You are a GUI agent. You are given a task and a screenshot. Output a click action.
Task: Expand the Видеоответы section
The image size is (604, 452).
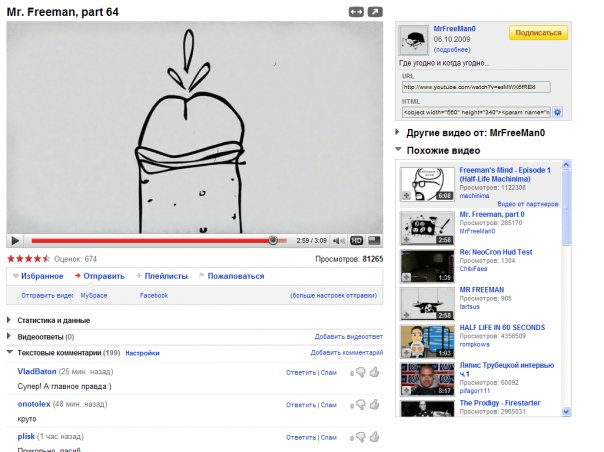pyautogui.click(x=46, y=337)
